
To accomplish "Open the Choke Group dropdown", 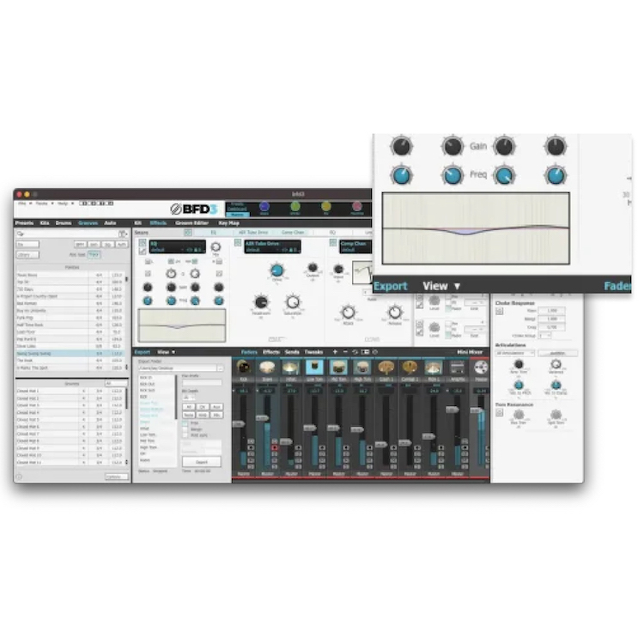I will [x=544, y=336].
